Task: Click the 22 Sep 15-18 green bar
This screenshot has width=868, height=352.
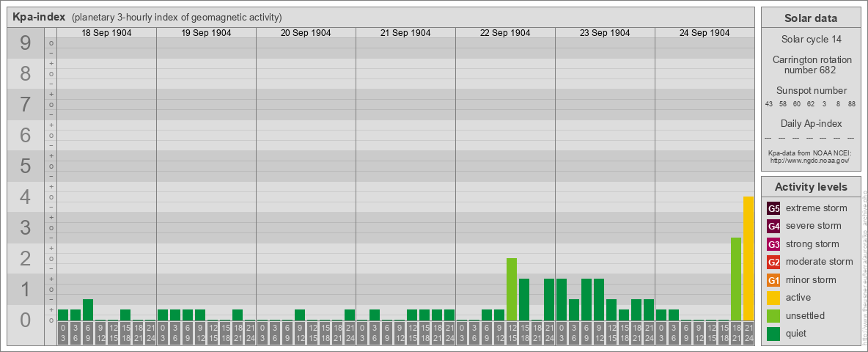Action: tap(523, 299)
